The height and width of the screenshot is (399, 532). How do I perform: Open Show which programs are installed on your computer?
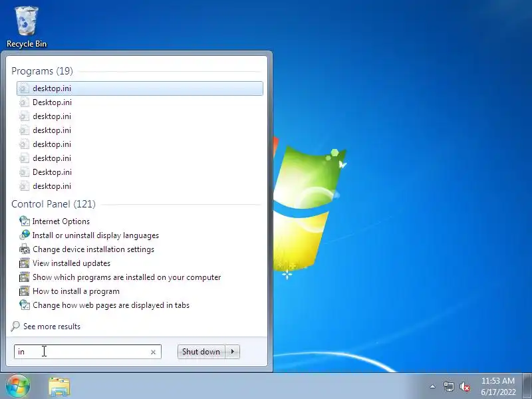tap(120, 277)
